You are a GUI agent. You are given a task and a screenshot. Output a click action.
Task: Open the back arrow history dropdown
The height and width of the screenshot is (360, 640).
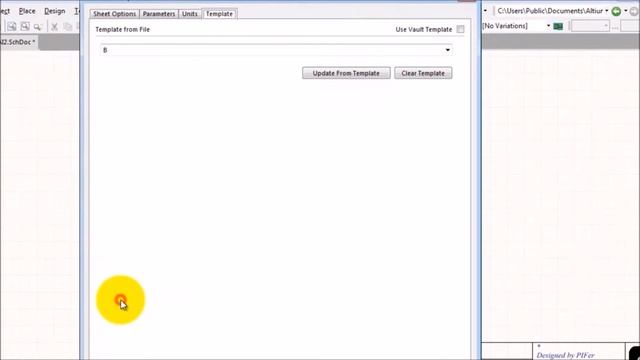626,11
